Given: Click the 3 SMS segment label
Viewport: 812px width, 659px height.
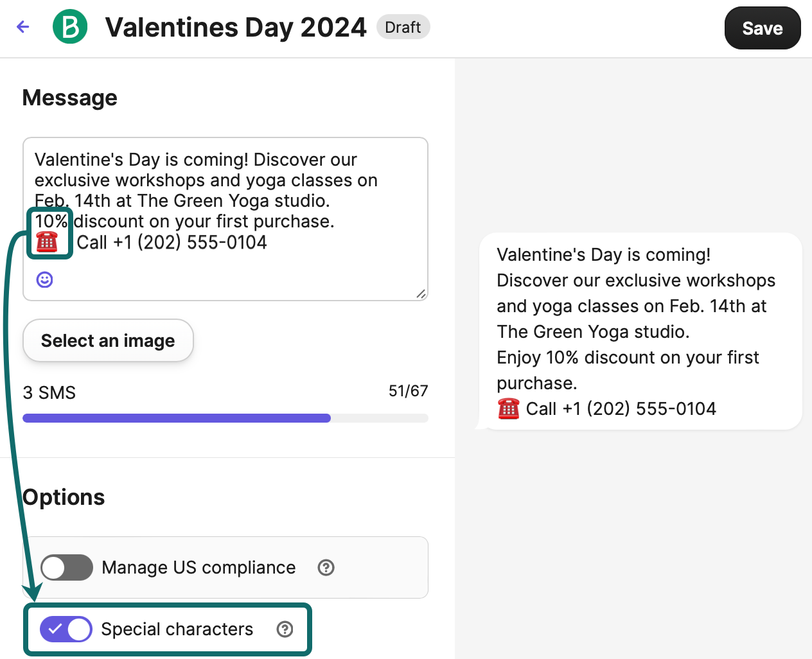Looking at the screenshot, I should coord(49,392).
